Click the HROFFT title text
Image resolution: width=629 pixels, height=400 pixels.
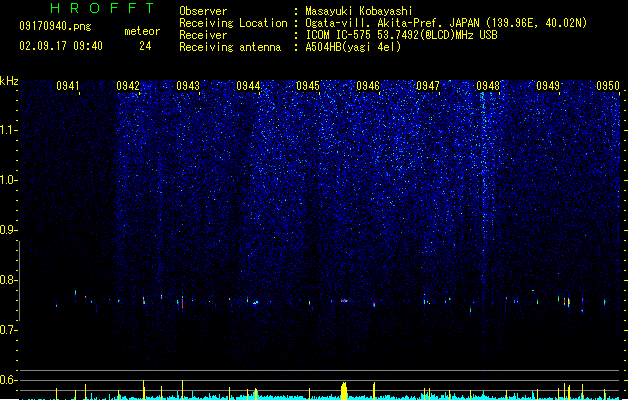pos(102,8)
